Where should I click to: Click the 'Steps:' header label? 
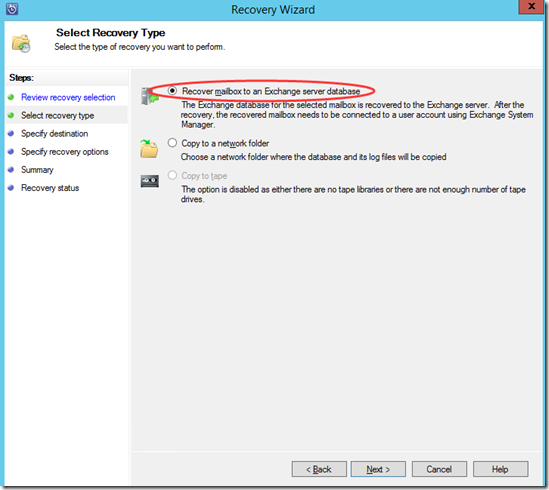click(21, 78)
